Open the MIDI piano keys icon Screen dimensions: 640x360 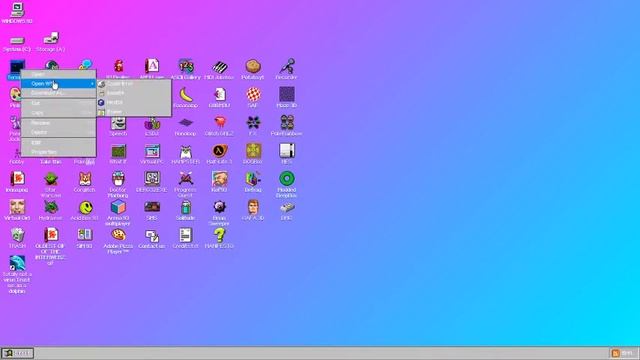(x=219, y=69)
